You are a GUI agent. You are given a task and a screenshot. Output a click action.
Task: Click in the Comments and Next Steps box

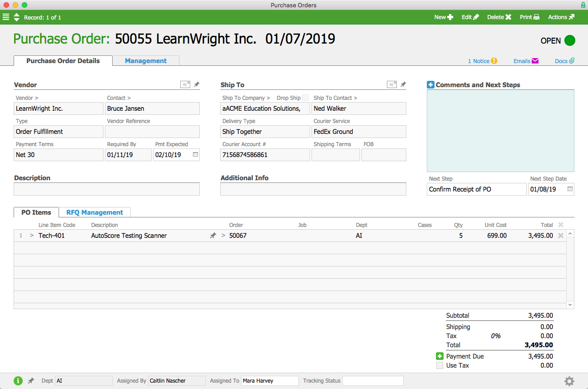pyautogui.click(x=500, y=131)
